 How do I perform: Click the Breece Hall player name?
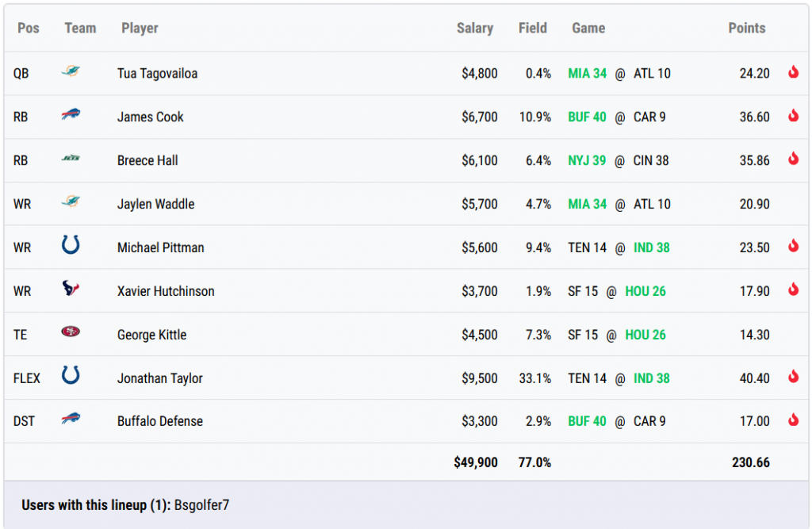pos(147,160)
